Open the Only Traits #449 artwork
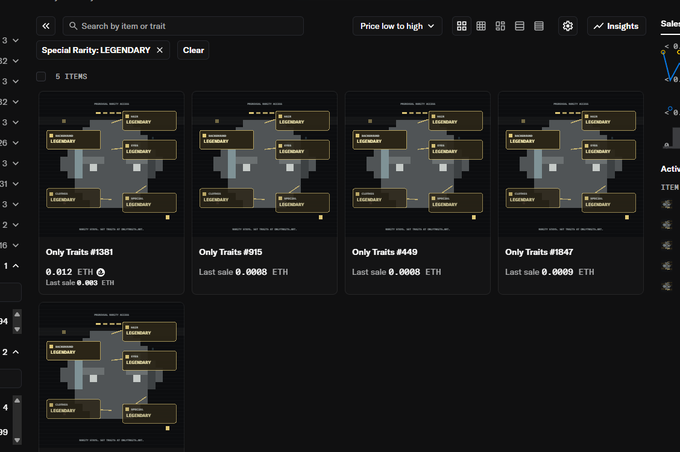This screenshot has width=680, height=452. 418,164
